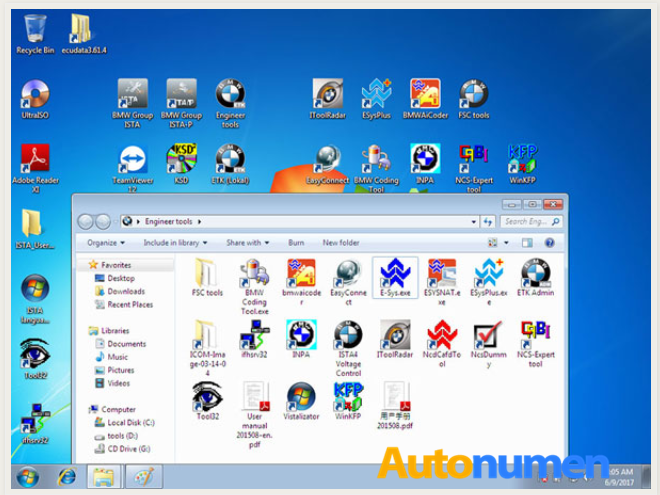
Task: Launch Internet Explorer from taskbar
Action: click(67, 476)
